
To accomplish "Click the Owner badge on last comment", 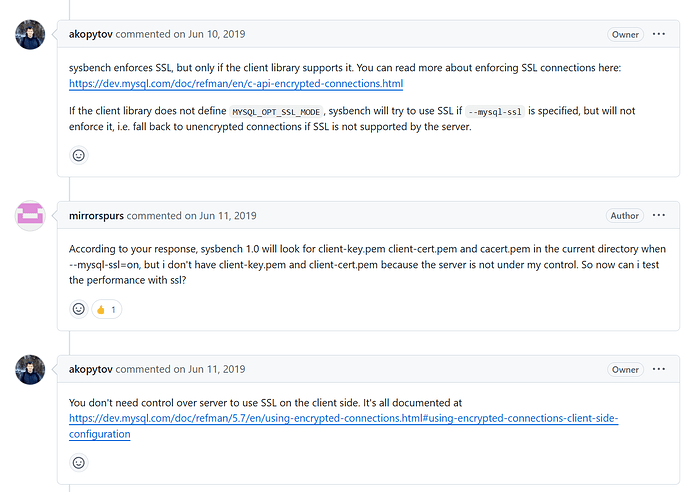I will click(x=625, y=369).
